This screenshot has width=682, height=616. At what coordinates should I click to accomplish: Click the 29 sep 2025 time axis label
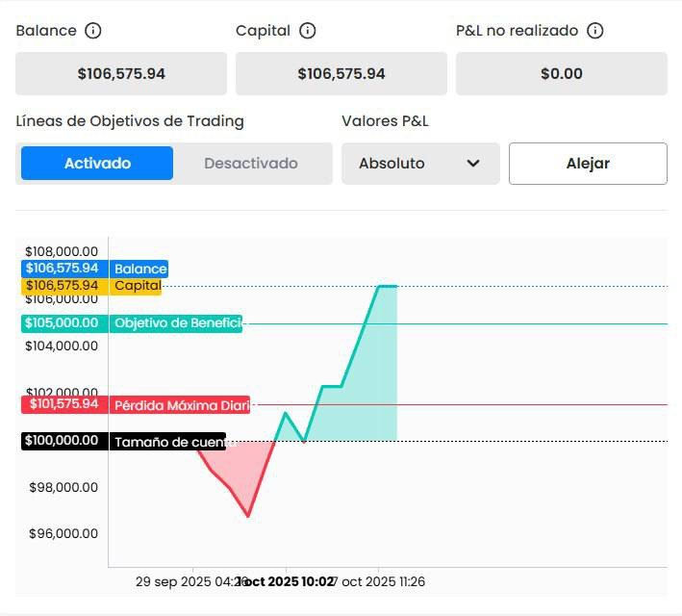(x=188, y=582)
